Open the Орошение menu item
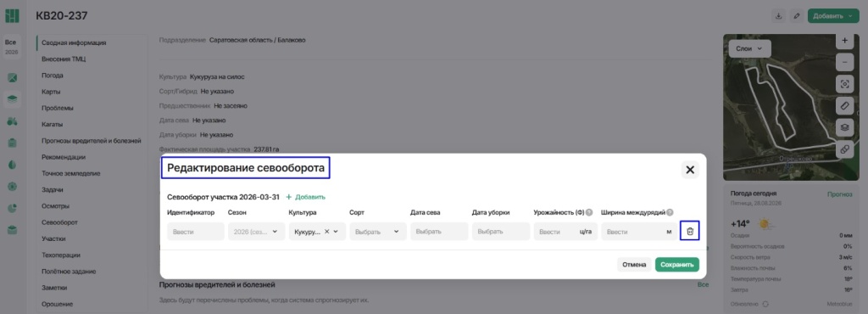This screenshot has width=868, height=314. (57, 304)
